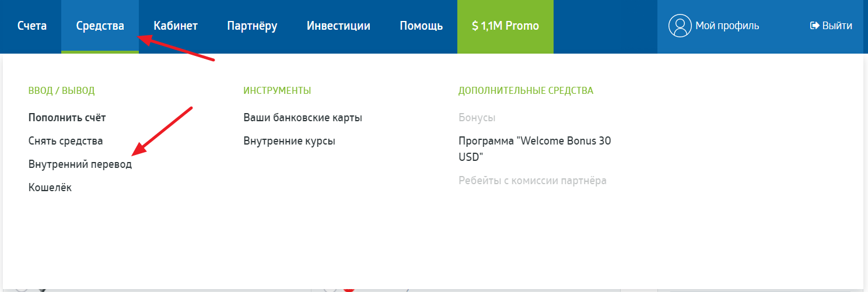
Task: Open the Мой профиль link
Action: click(x=727, y=26)
